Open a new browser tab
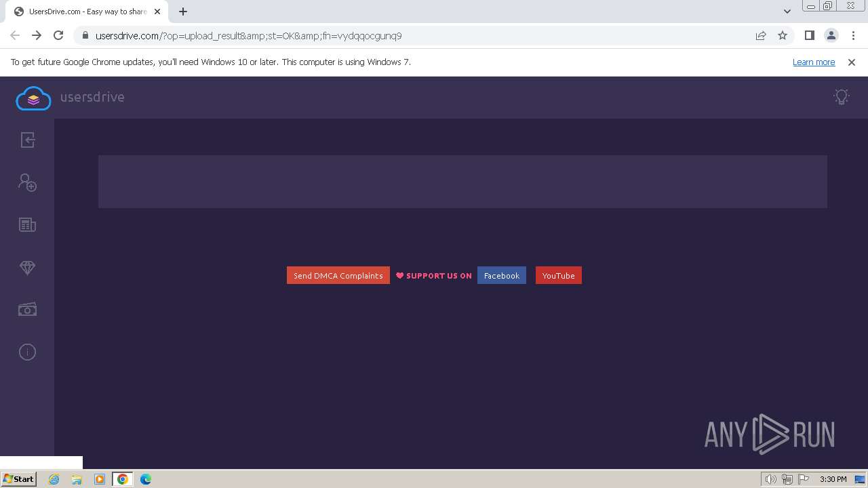Viewport: 868px width, 488px height. [x=183, y=12]
